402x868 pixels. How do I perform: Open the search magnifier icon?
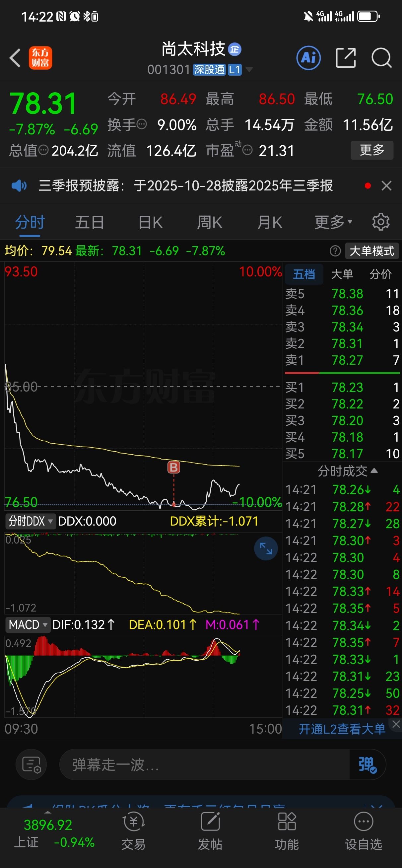click(x=381, y=58)
